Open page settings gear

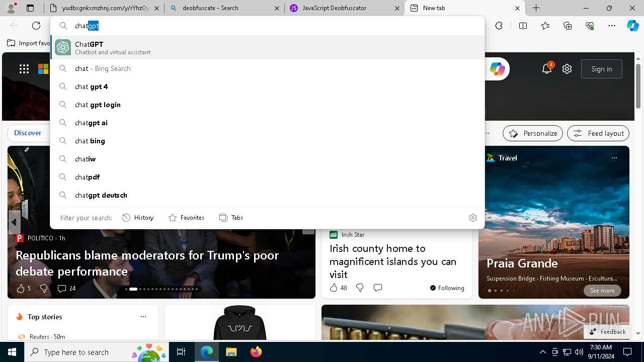(567, 69)
